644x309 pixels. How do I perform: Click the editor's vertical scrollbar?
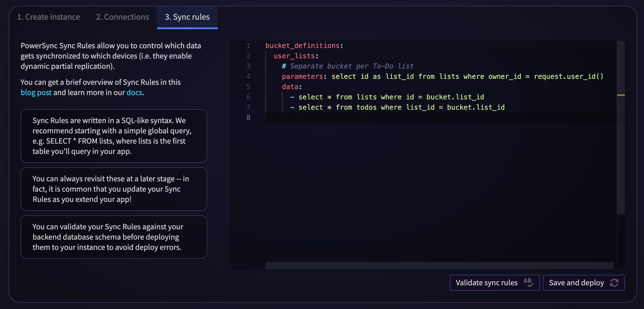click(621, 127)
